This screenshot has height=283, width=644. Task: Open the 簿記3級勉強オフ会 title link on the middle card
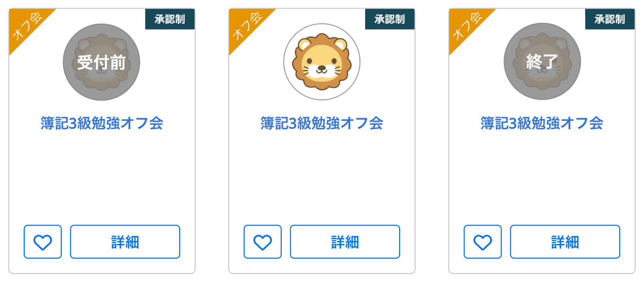pos(322,123)
